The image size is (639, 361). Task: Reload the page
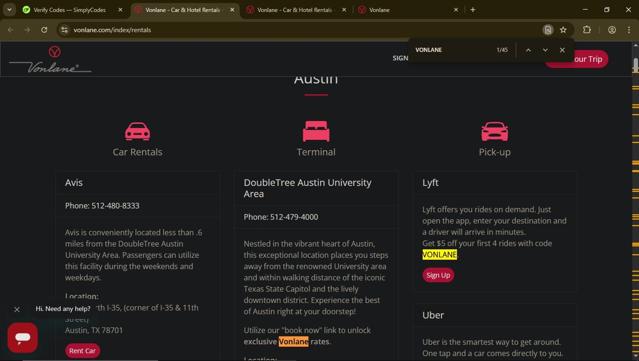pos(44,30)
